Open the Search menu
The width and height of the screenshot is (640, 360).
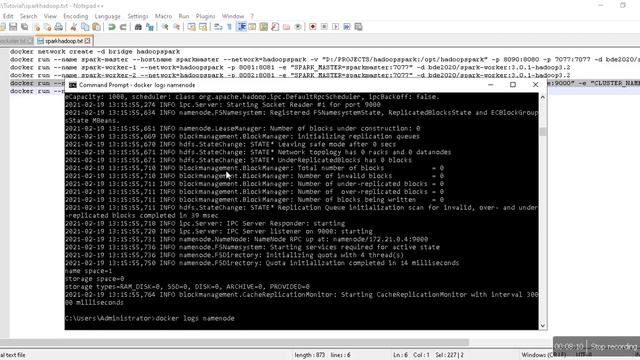(x=28, y=16)
